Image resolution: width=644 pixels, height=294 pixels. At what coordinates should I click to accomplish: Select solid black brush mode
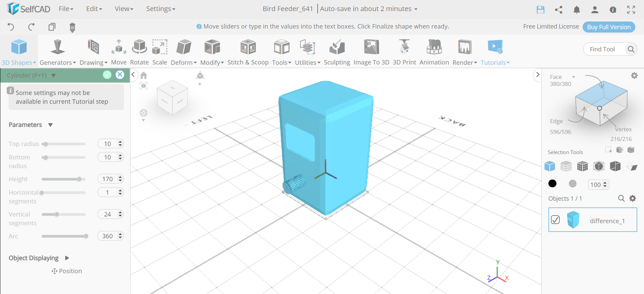[x=552, y=184]
